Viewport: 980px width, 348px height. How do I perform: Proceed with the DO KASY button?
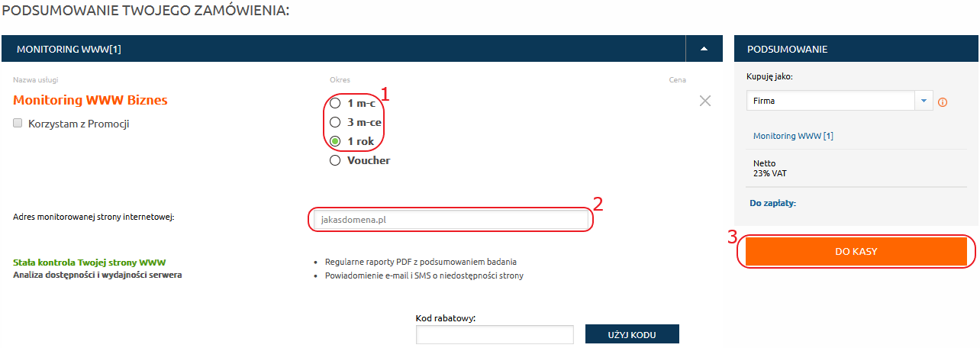click(x=856, y=252)
